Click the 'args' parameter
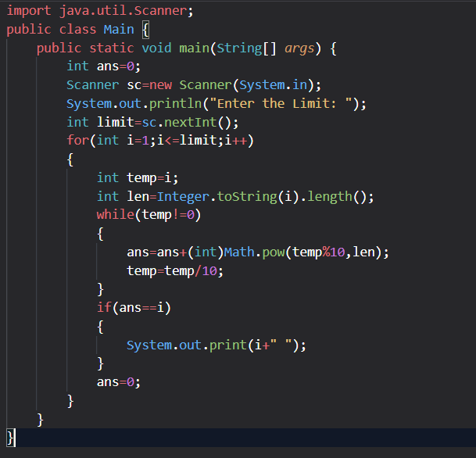This screenshot has height=458, width=476. (x=299, y=48)
